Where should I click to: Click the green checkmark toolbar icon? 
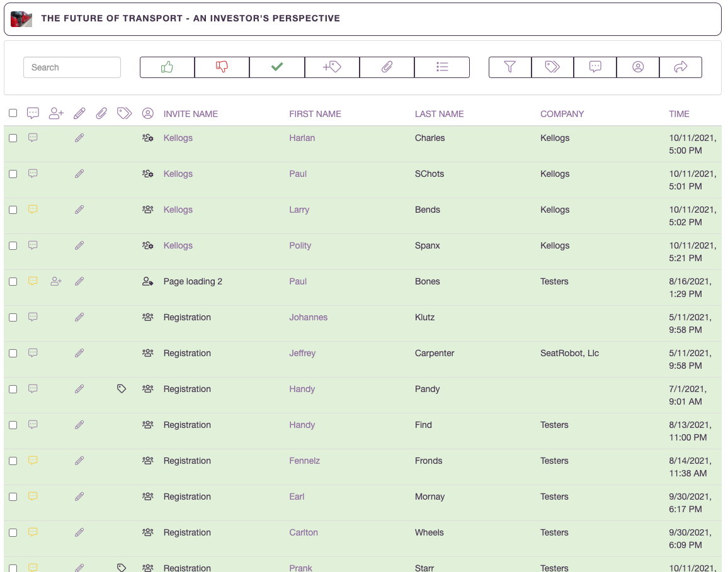[x=277, y=67]
